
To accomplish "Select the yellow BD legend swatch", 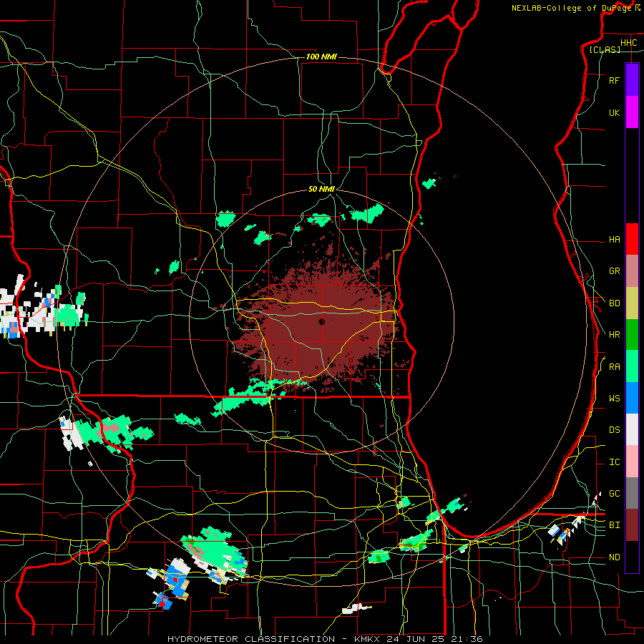I will (632, 303).
